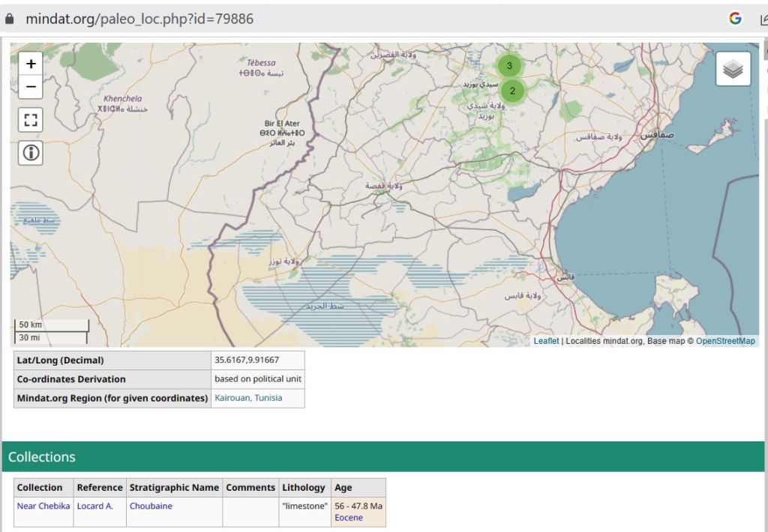Click the green cluster marker labeled 3
Image resolution: width=768 pixels, height=532 pixels.
click(x=509, y=66)
